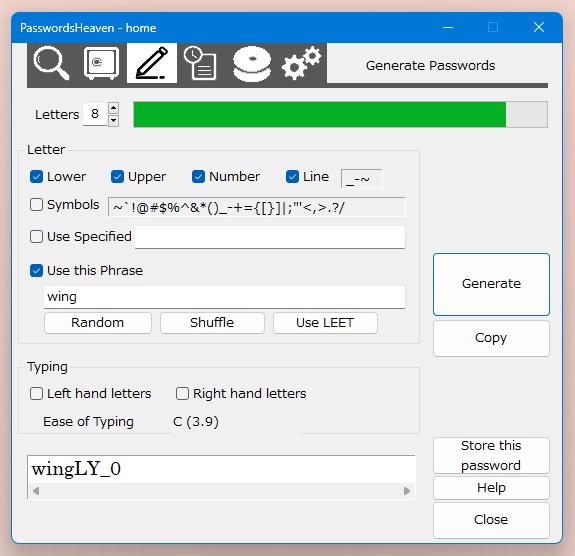
Task: Shuffle the phrase letters
Action: coord(212,323)
